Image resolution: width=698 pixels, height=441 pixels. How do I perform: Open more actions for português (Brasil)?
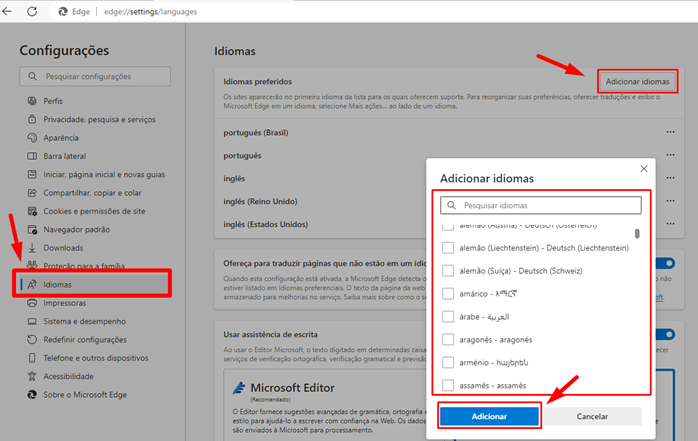(670, 132)
